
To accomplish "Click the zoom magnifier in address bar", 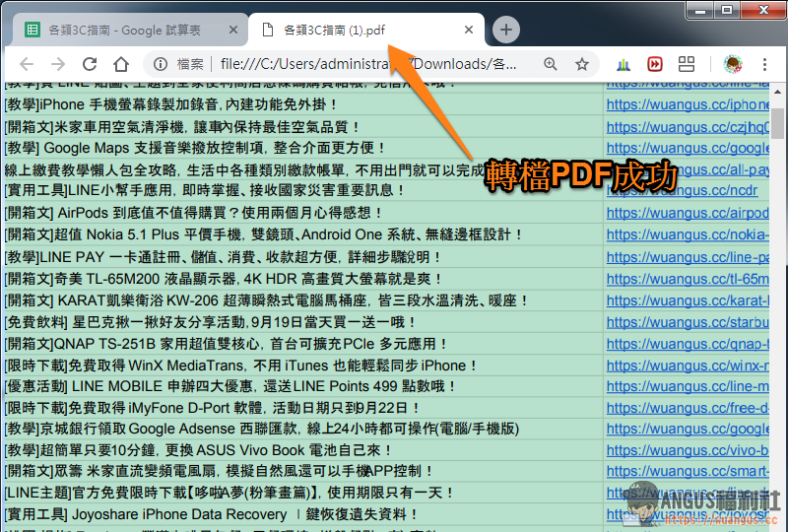I will point(551,64).
